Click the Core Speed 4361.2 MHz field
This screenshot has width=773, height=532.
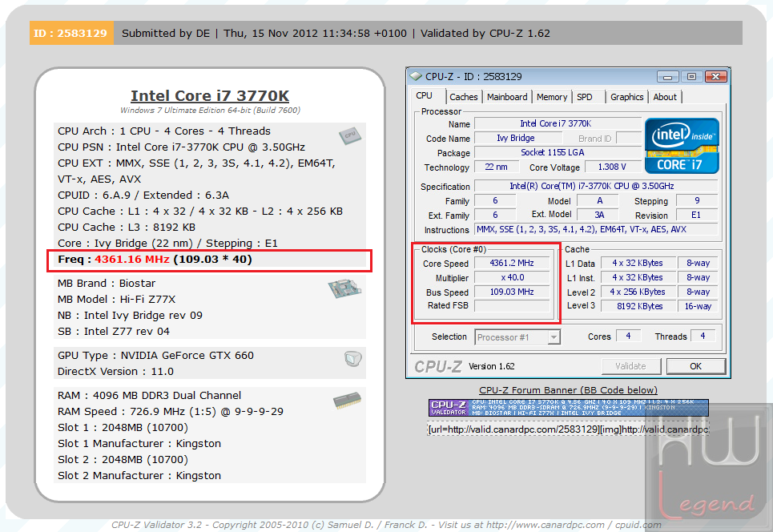tap(512, 264)
